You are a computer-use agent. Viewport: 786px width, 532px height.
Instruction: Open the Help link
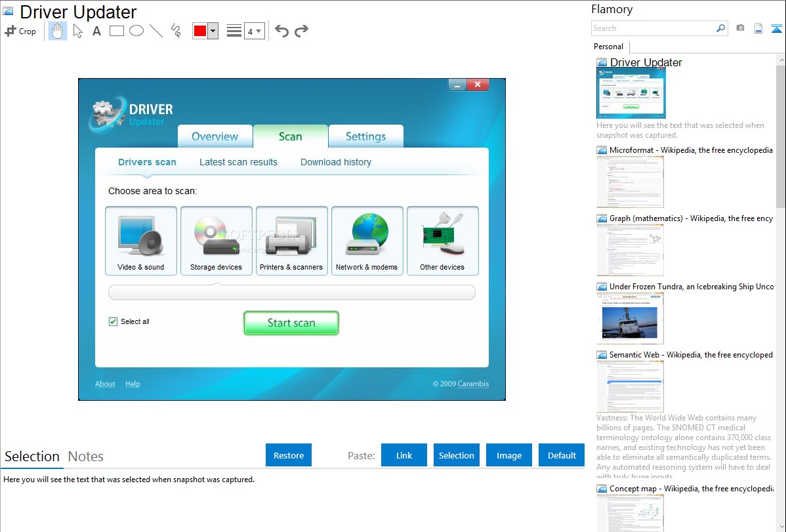pyautogui.click(x=133, y=384)
